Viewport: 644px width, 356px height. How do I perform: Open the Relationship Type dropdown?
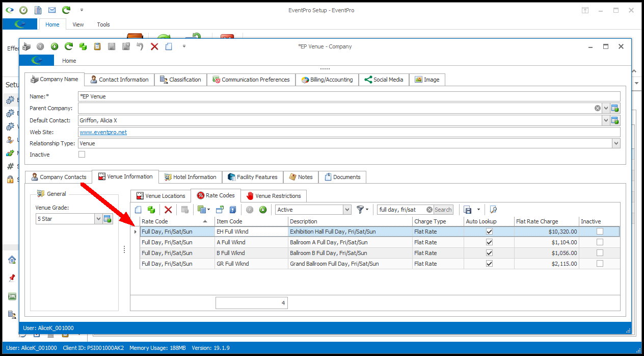616,143
